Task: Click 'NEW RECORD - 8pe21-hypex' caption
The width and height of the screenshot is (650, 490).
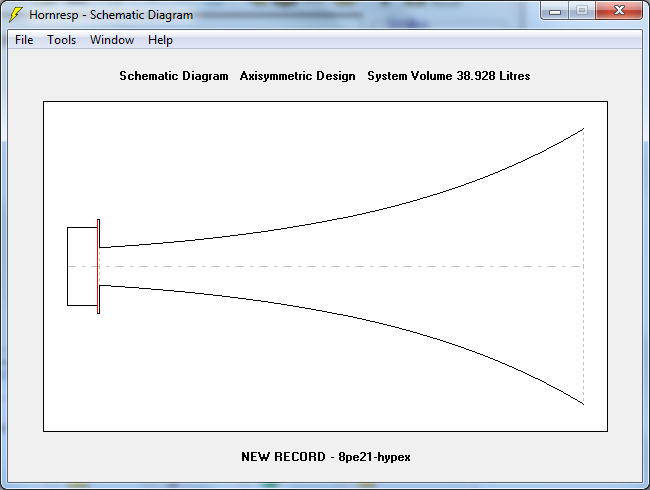Action: click(x=326, y=457)
